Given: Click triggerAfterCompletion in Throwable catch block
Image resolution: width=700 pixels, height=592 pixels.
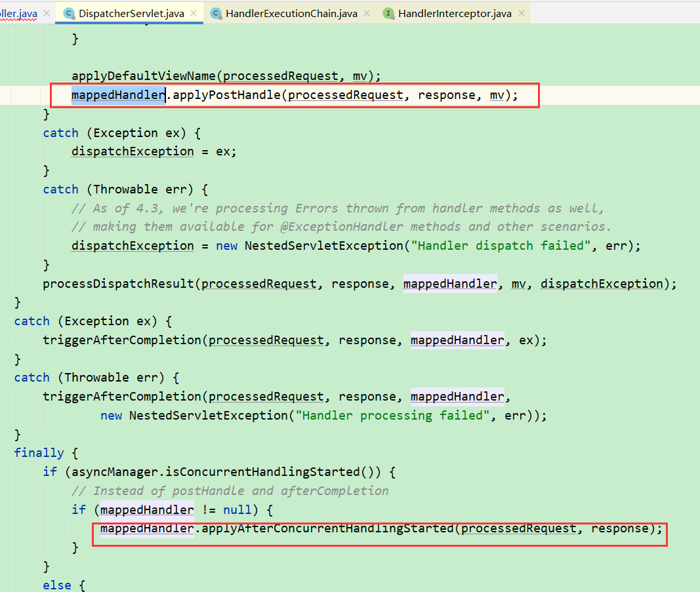Looking at the screenshot, I should tap(122, 397).
